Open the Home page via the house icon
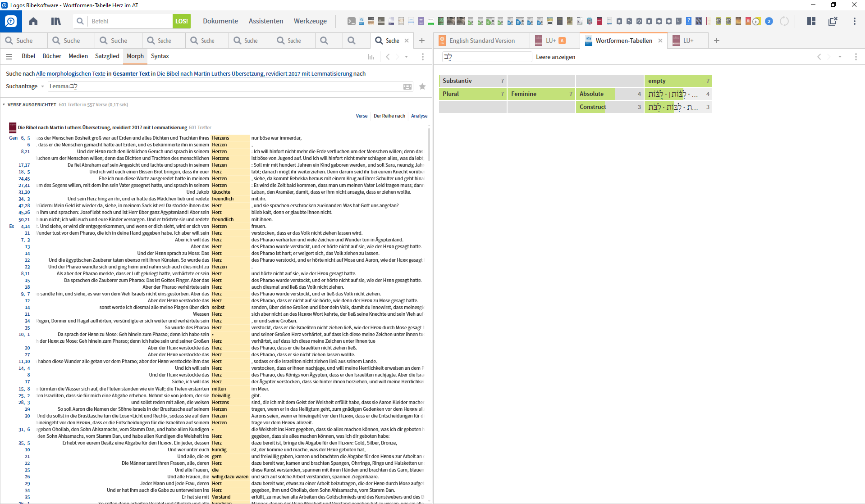 click(33, 21)
